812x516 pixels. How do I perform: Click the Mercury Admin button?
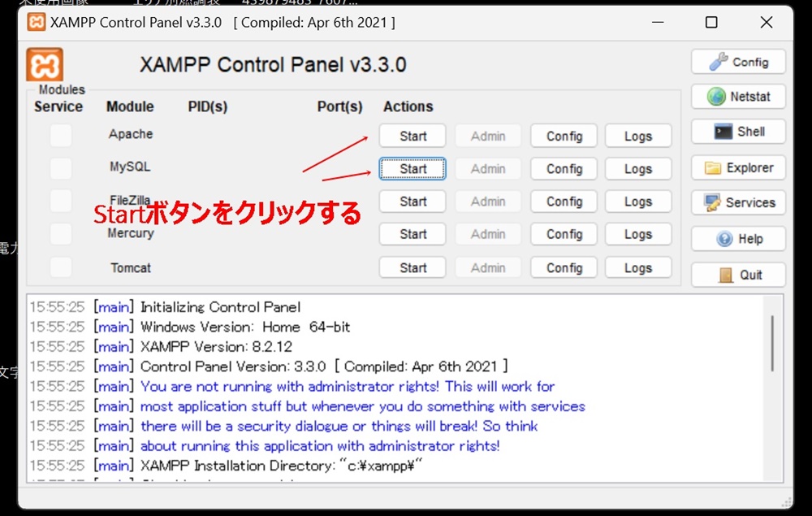(x=488, y=234)
